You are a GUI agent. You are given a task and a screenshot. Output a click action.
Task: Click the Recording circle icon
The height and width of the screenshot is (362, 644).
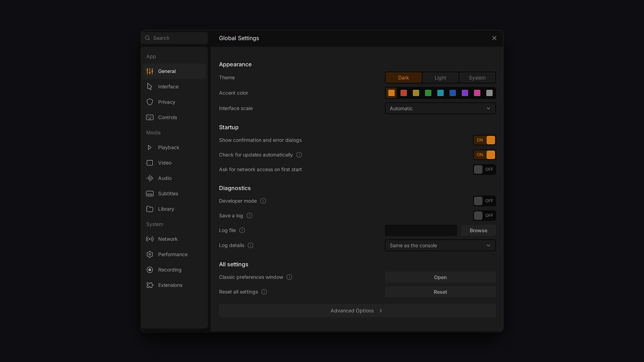150,270
